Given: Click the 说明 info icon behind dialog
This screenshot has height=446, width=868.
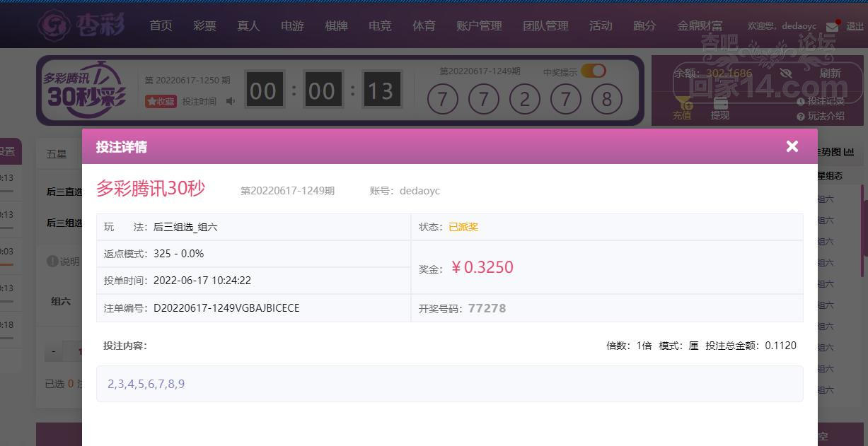Looking at the screenshot, I should [x=52, y=261].
